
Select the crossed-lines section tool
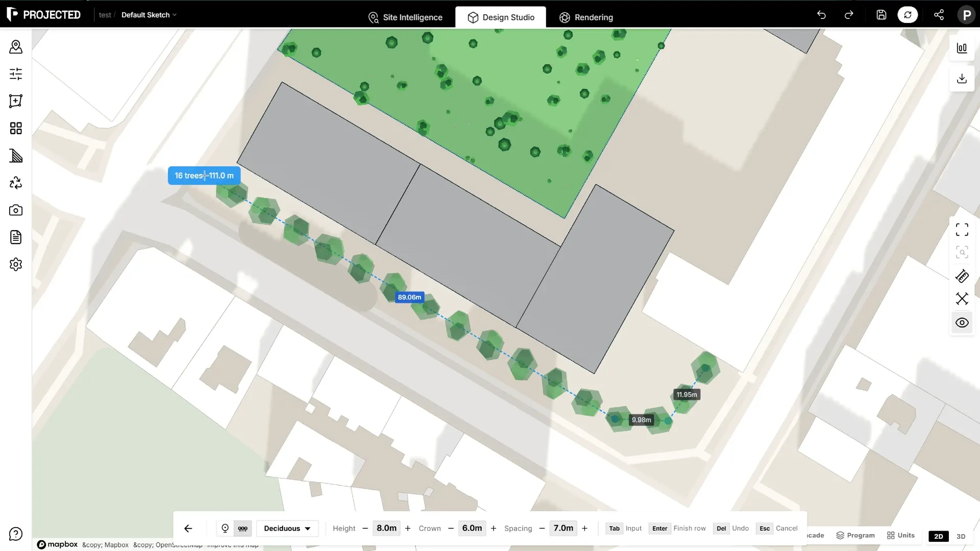[962, 299]
